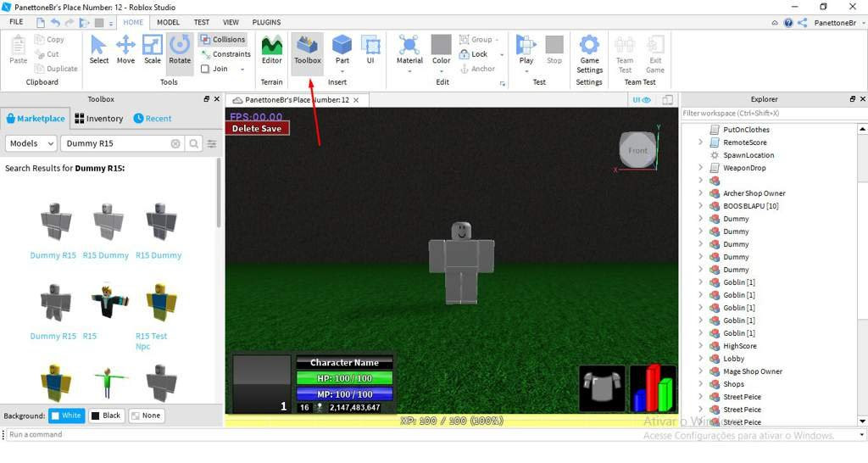The height and width of the screenshot is (463, 868).
Task: Open the help question mark icon
Action: (x=788, y=23)
